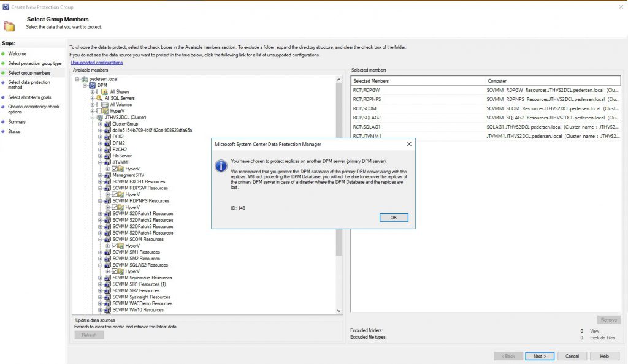Viewport: 628px width, 364px height.
Task: Click the server icon beside ManagmentSRV
Action: pyautogui.click(x=107, y=175)
